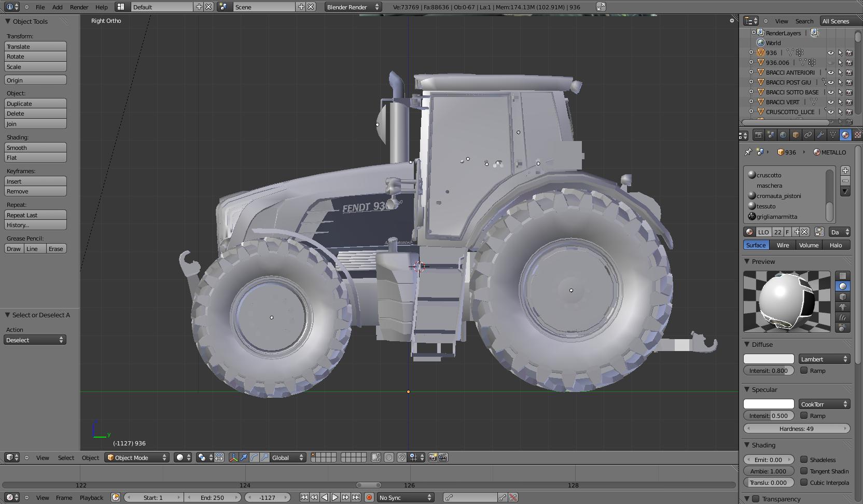Screen dimensions: 863x504
Task: Enable the Diffuse Ramp checkbox
Action: (x=804, y=370)
